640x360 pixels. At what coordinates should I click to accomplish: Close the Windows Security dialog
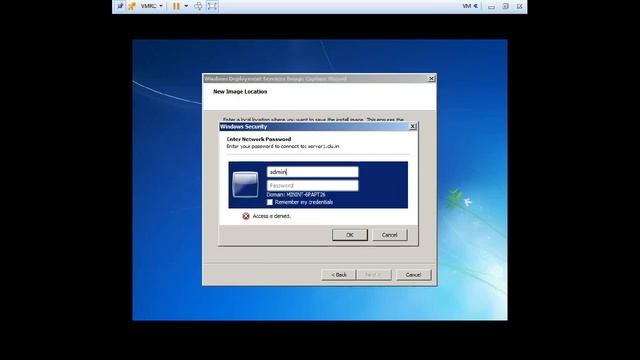pos(413,127)
